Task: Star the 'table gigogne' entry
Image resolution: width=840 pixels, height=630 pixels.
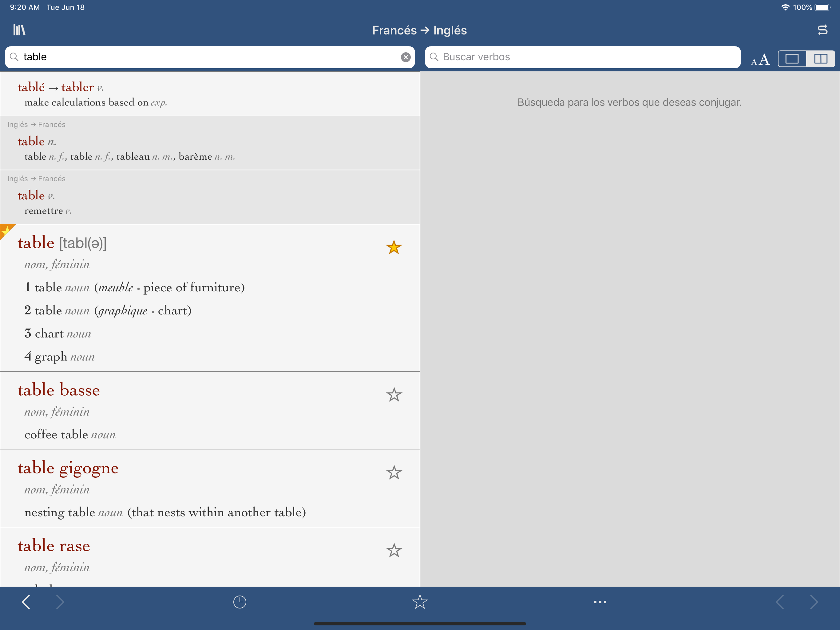Action: pos(394,473)
